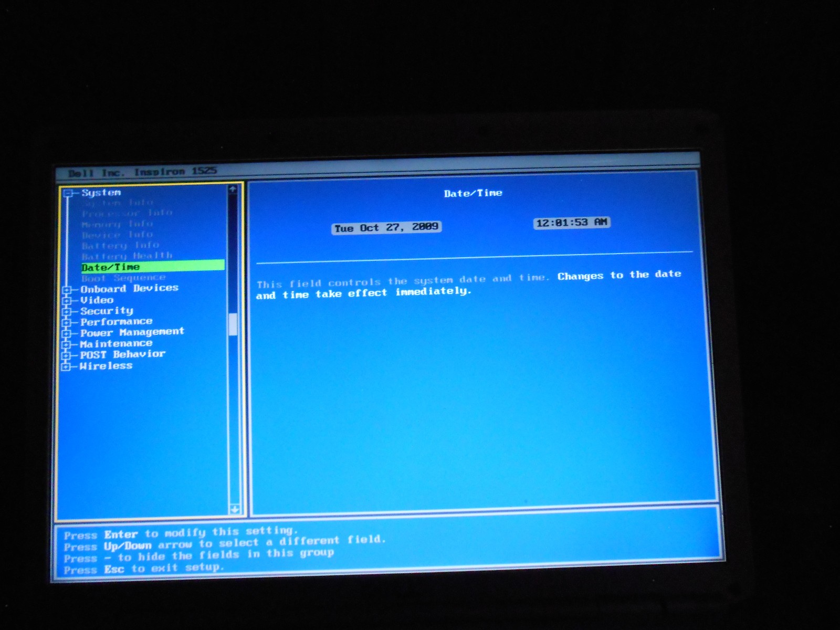Click the date field Tue Oct 27, 2009
Viewport: 840px width, 630px height.
pos(387,228)
